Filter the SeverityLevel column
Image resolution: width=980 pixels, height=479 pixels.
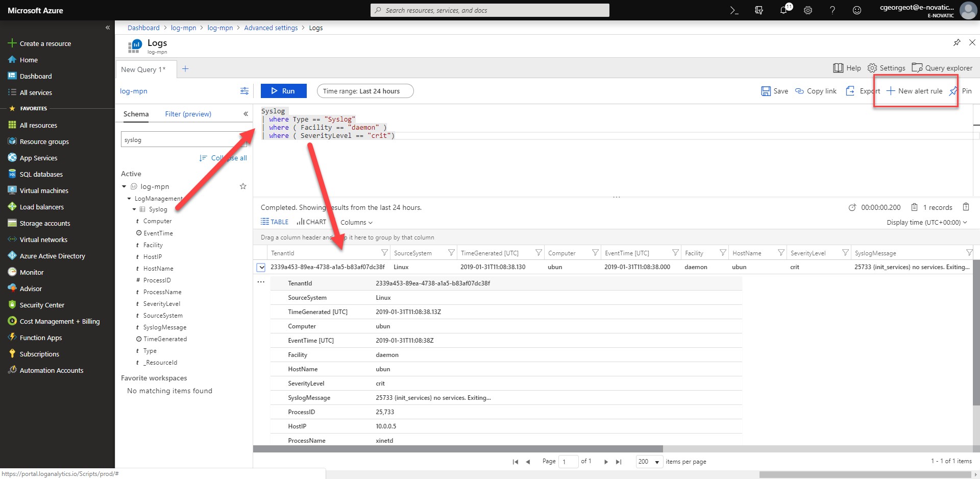pyautogui.click(x=845, y=253)
